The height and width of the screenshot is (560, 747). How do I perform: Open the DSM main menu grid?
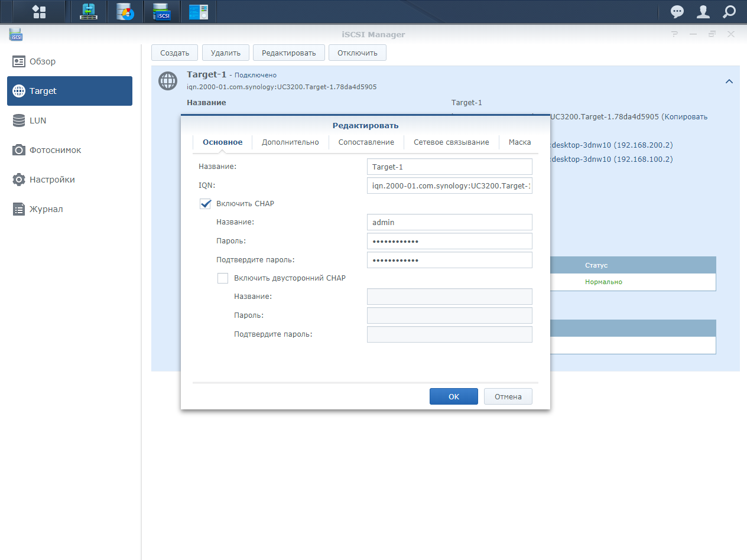point(39,12)
